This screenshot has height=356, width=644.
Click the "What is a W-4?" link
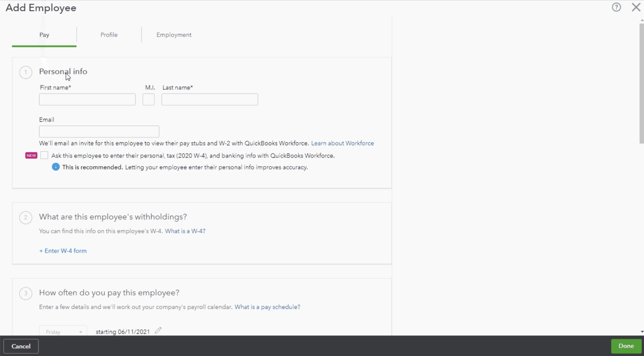point(185,231)
